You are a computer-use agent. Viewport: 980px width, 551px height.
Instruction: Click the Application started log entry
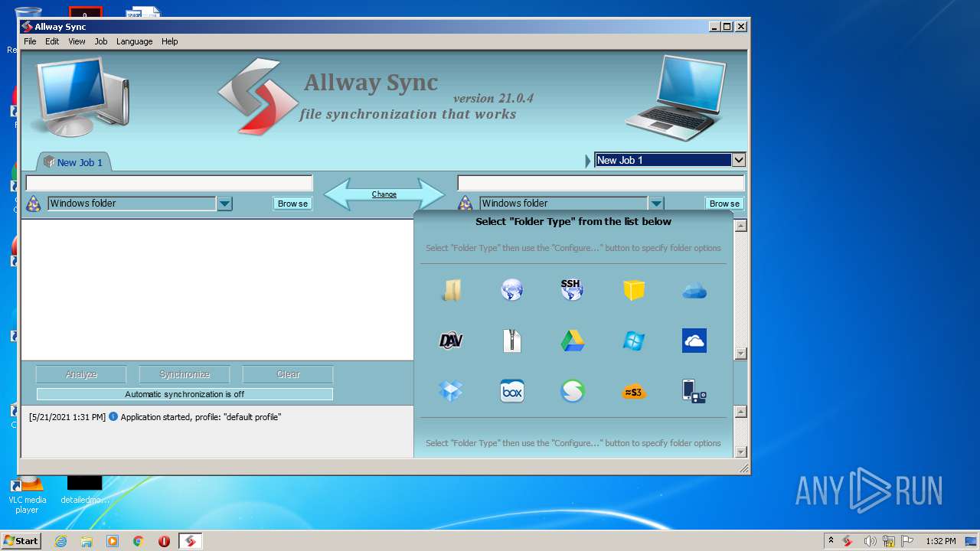click(155, 417)
